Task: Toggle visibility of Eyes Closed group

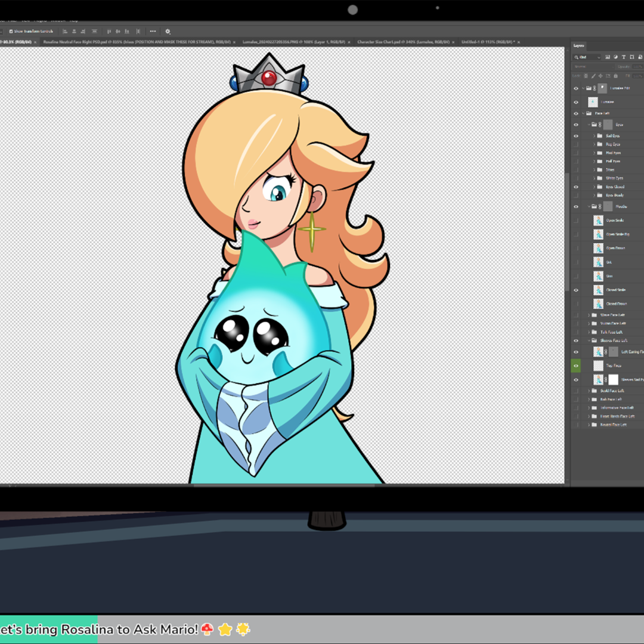Action: [x=576, y=187]
